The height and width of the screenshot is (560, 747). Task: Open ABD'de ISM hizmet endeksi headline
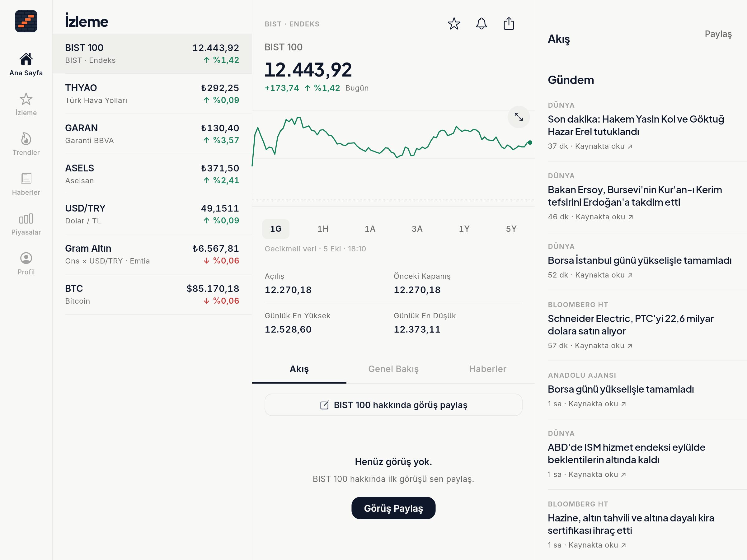pos(627,454)
